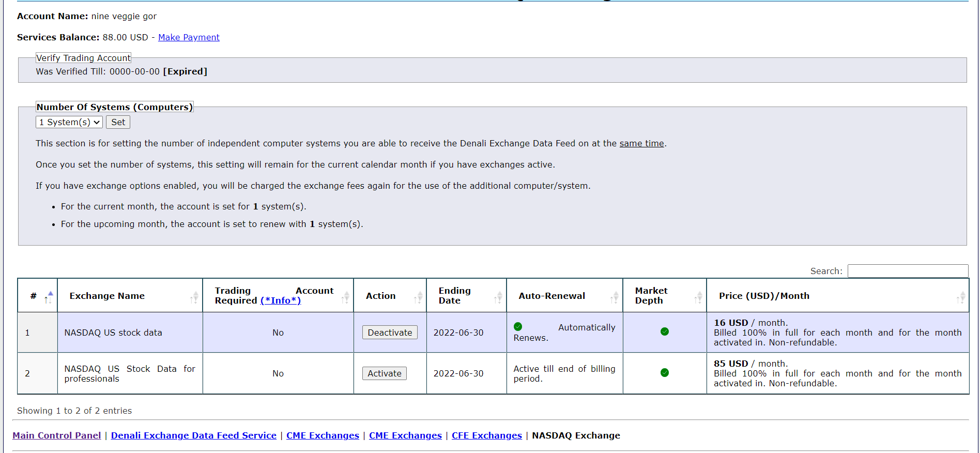
Task: Open the Make Payment link
Action: [x=189, y=37]
